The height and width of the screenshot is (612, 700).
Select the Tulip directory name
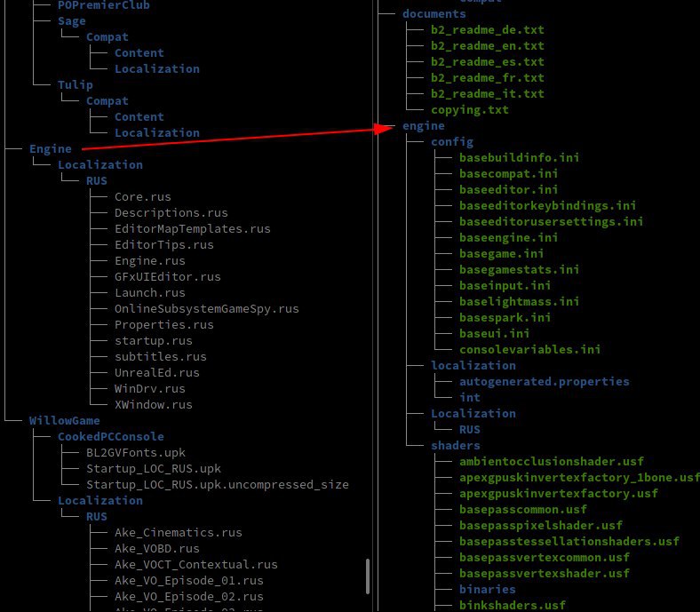[x=75, y=84]
